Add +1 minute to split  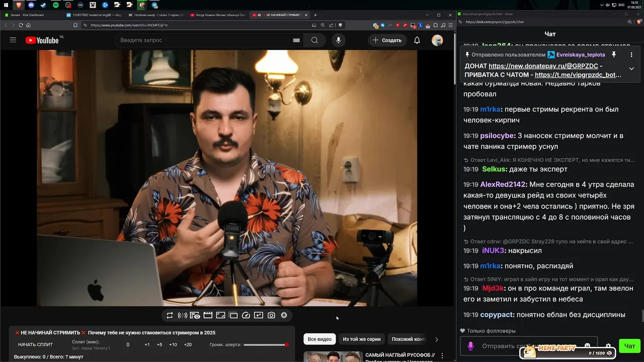click(x=147, y=344)
